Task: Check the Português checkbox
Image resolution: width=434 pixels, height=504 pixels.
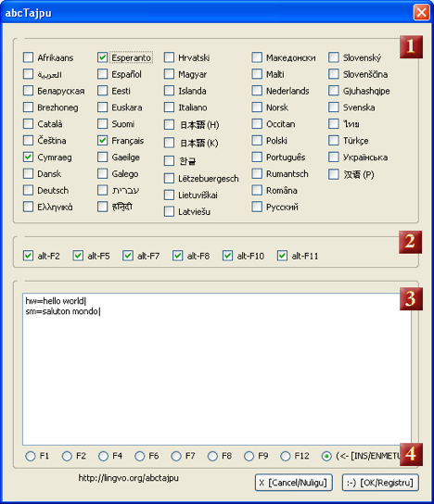Action: point(257,157)
